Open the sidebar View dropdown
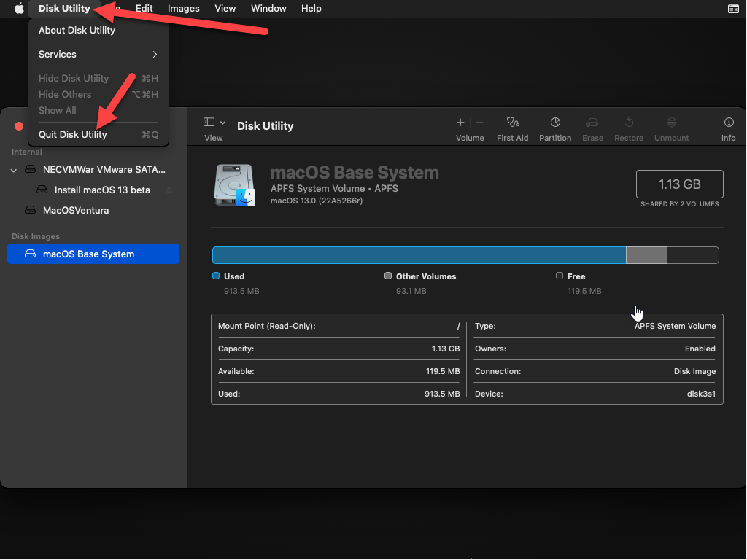The width and height of the screenshot is (747, 560). click(x=214, y=123)
